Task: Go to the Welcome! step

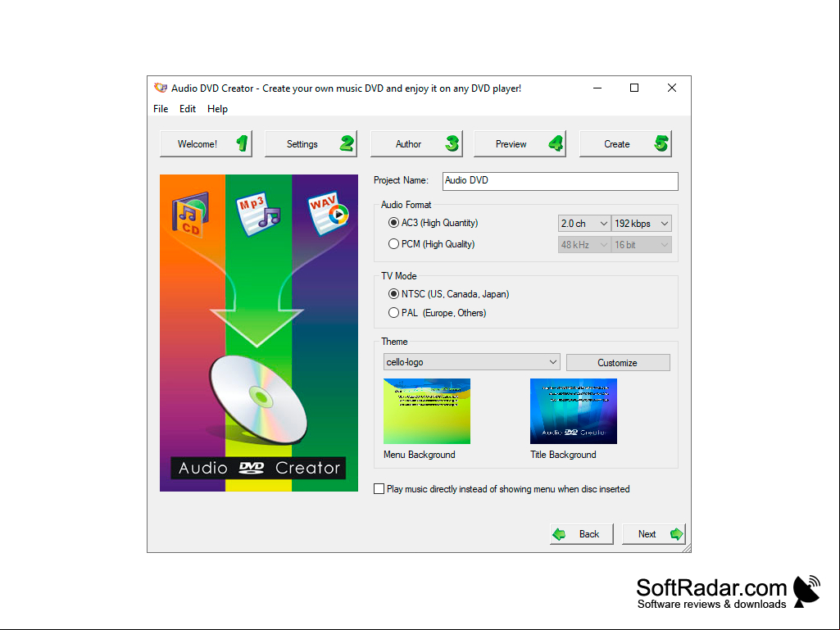Action: coord(206,143)
